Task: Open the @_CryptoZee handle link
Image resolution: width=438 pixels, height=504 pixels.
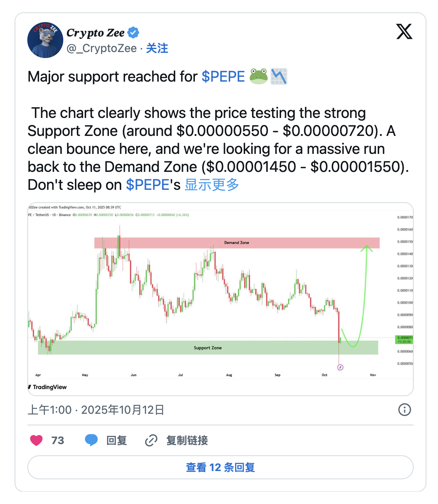Action: pos(102,48)
